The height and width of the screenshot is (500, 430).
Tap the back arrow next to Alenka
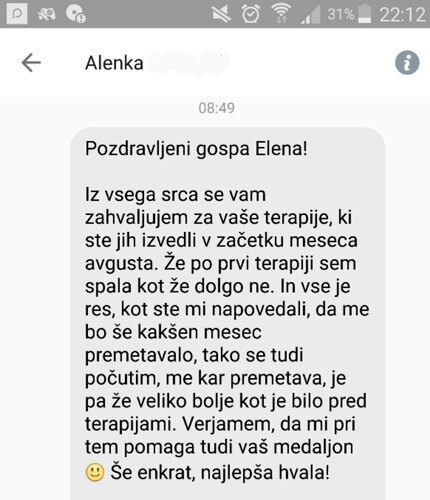(31, 63)
